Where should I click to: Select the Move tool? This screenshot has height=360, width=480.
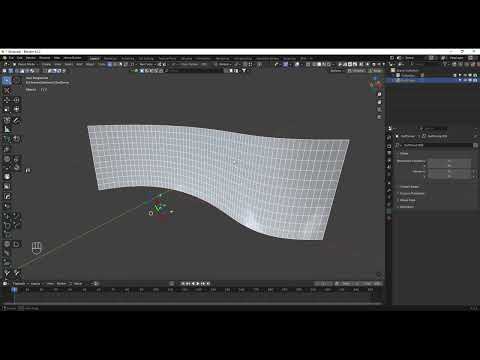pyautogui.click(x=7, y=100)
